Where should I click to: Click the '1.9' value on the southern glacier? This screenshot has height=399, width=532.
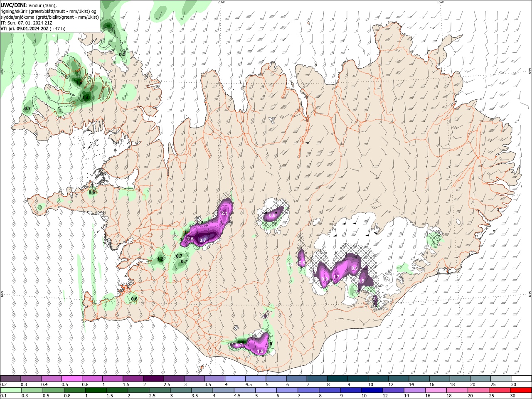[261, 352]
